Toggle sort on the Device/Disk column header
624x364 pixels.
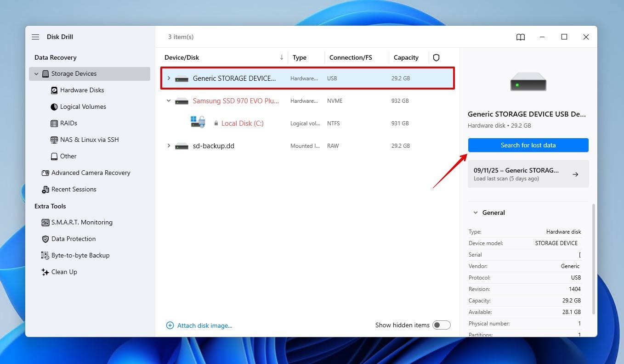182,57
